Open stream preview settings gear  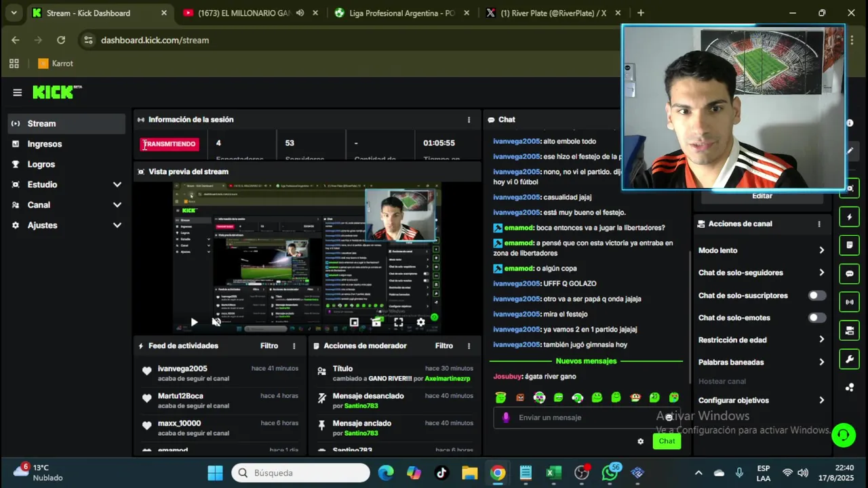click(421, 323)
